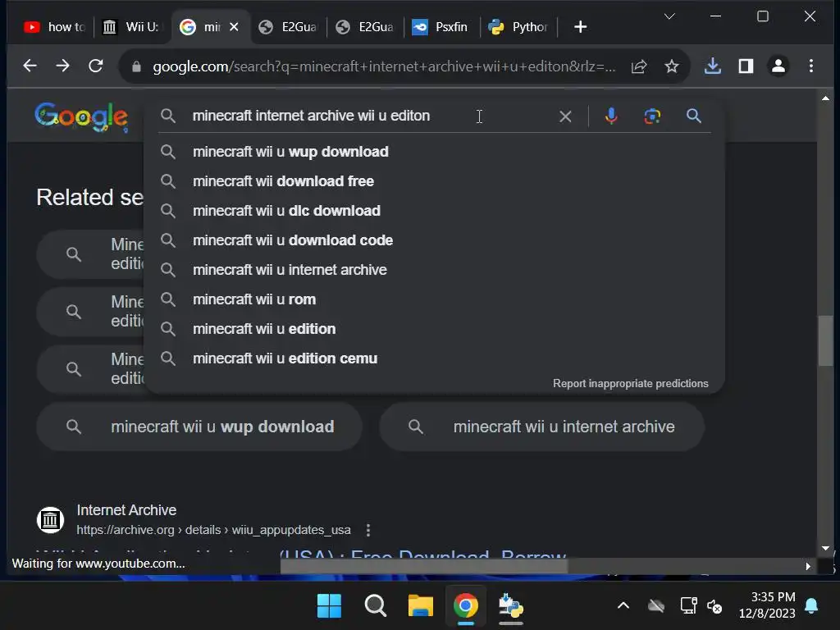Viewport: 840px width, 630px height.
Task: Select suggestion 'minecraft wii u wup download'
Action: 435,152
